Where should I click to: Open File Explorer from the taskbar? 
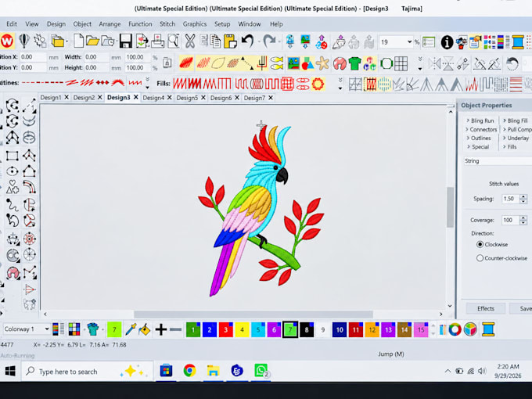point(213,371)
